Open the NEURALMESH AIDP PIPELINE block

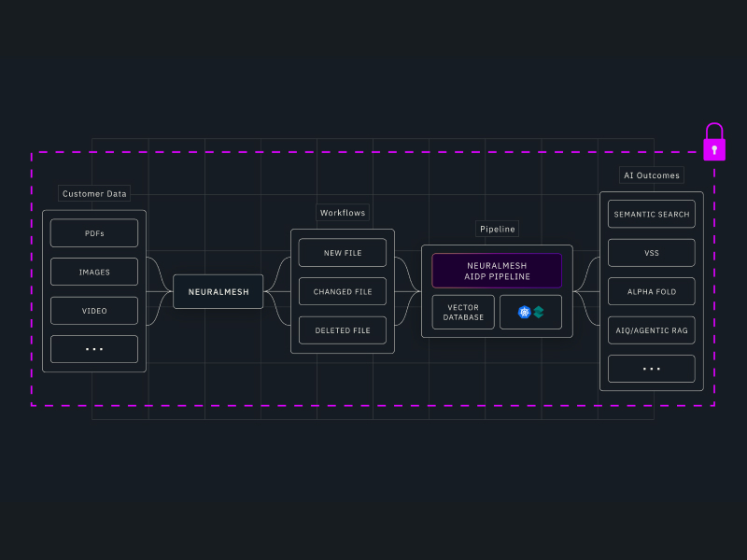point(497,271)
